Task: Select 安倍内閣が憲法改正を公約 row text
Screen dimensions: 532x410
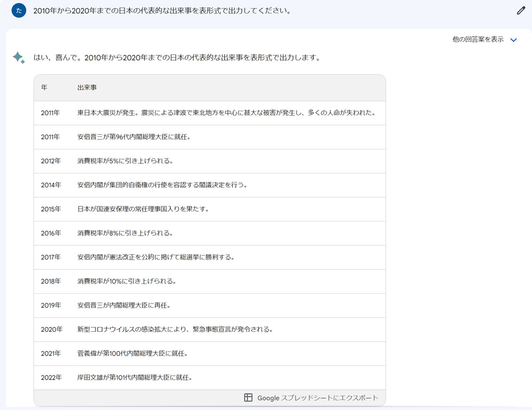Action: (x=156, y=257)
